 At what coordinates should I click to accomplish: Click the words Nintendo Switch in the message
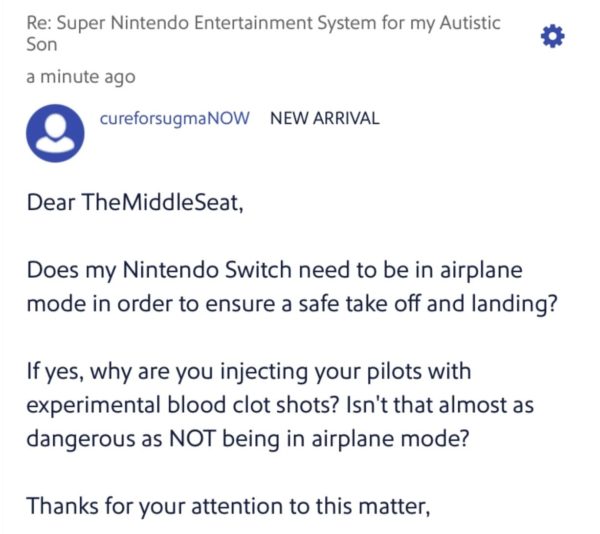[x=207, y=270]
